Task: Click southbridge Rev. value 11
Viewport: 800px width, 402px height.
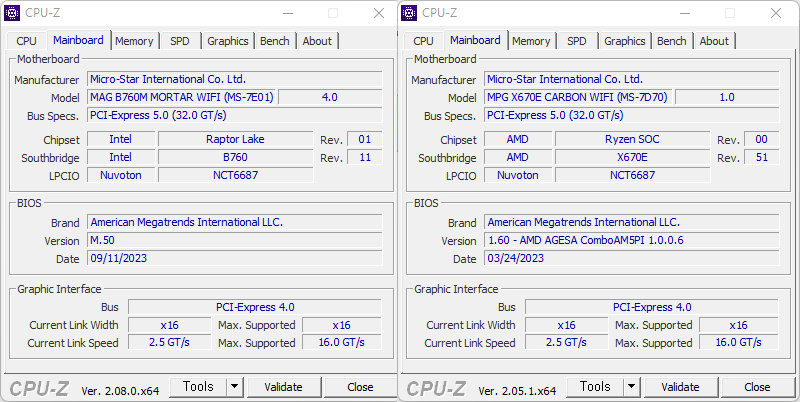Action: click(x=365, y=157)
